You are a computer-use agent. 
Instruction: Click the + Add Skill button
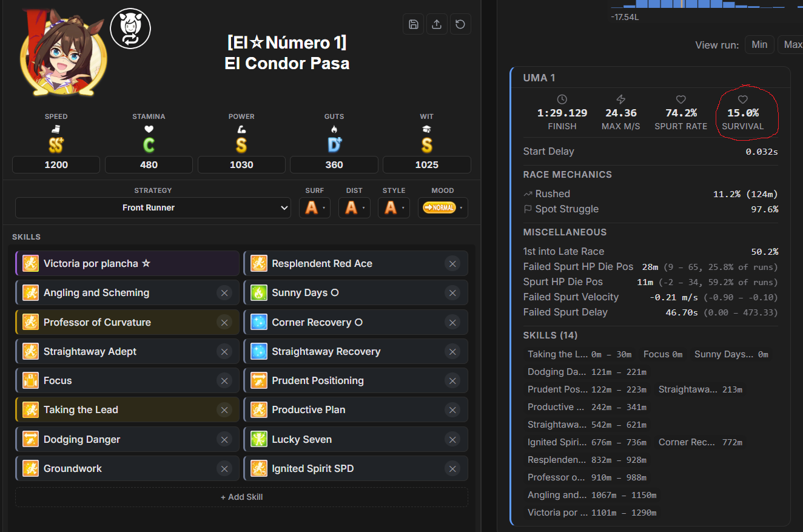coord(241,497)
